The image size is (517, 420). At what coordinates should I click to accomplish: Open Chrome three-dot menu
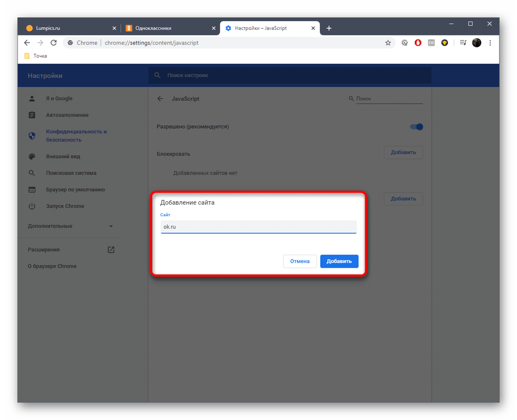(490, 43)
